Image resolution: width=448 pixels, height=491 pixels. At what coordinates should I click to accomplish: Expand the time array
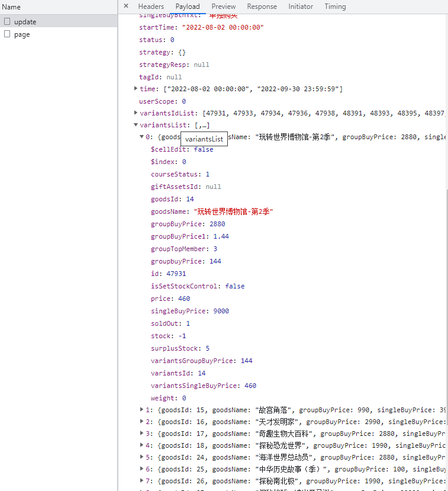136,89
